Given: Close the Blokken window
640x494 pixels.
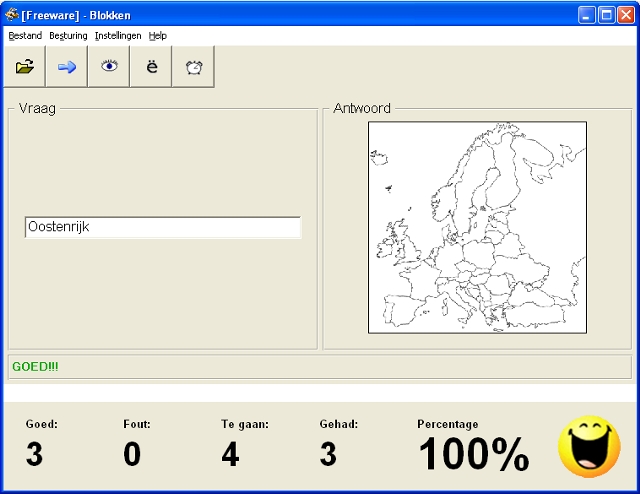Looking at the screenshot, I should point(626,15).
